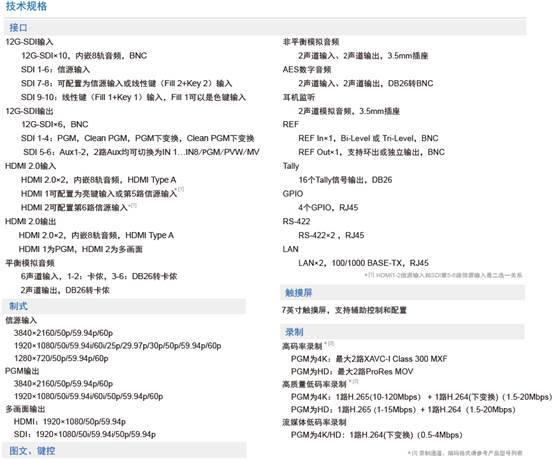
Task: Click the 平衡模拟音频 heading
Action: click(30, 263)
